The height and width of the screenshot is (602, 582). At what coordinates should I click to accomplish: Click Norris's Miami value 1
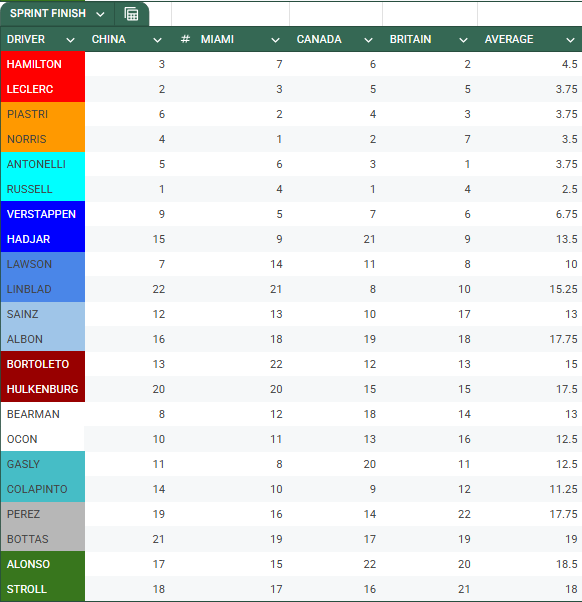[x=279, y=139]
